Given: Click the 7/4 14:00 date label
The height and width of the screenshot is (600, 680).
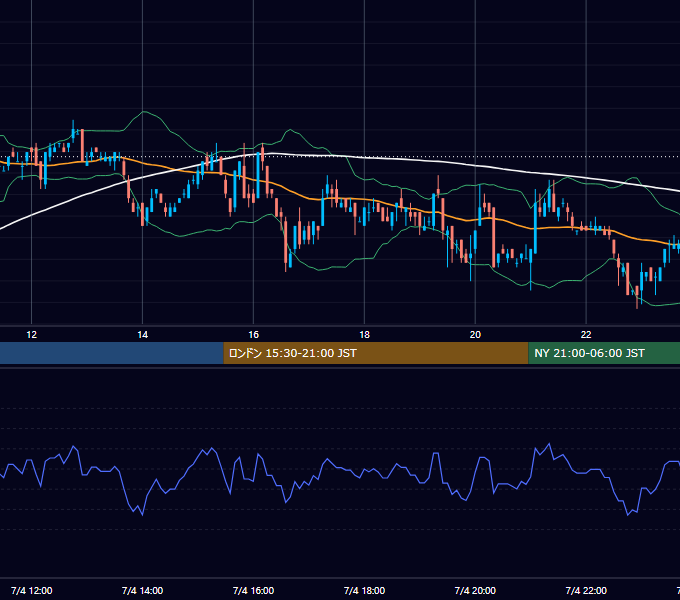Looking at the screenshot, I should coord(143,590).
